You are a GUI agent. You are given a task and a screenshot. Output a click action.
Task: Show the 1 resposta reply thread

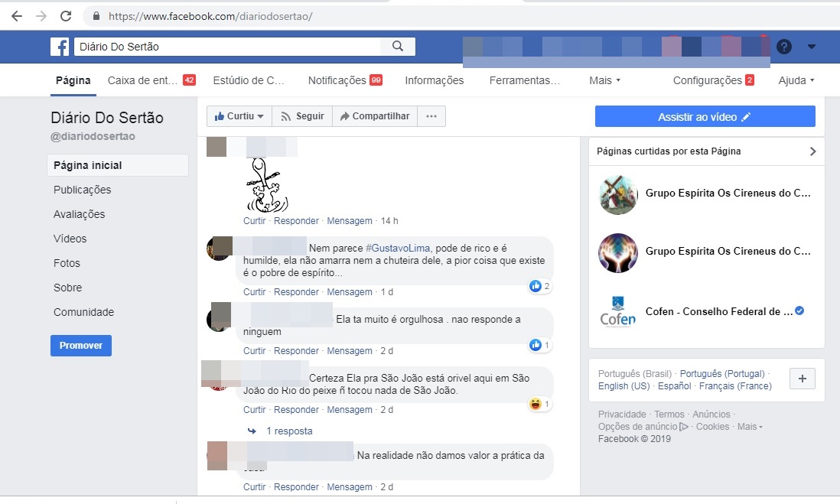pyautogui.click(x=288, y=431)
